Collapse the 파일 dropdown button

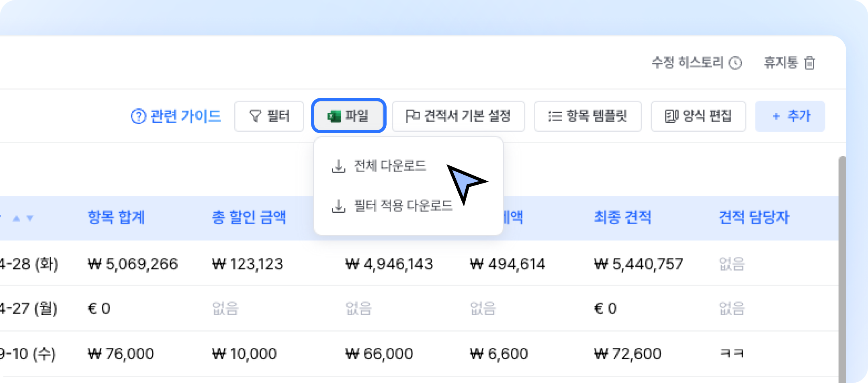point(348,116)
